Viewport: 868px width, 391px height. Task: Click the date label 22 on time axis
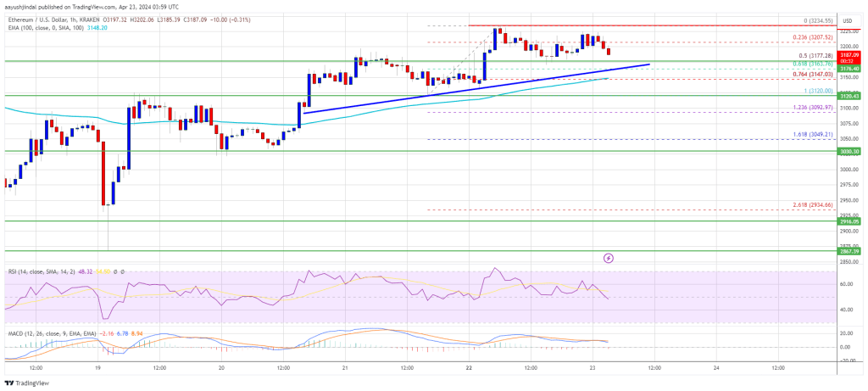click(x=469, y=367)
